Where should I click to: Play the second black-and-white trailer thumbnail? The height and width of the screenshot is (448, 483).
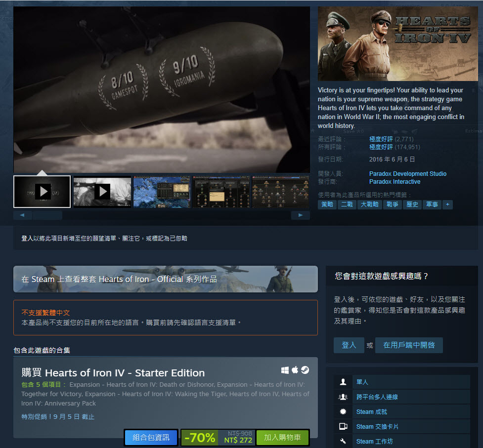102,192
